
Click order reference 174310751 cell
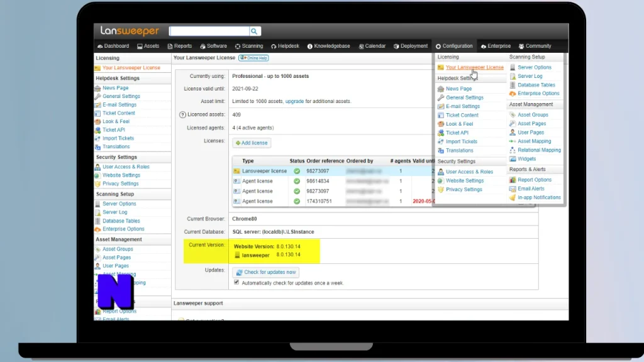tap(319, 201)
